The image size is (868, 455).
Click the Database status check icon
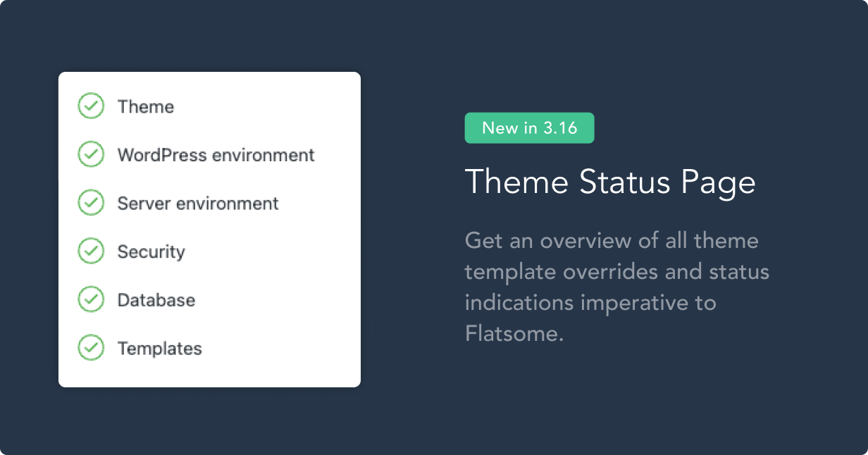90,300
